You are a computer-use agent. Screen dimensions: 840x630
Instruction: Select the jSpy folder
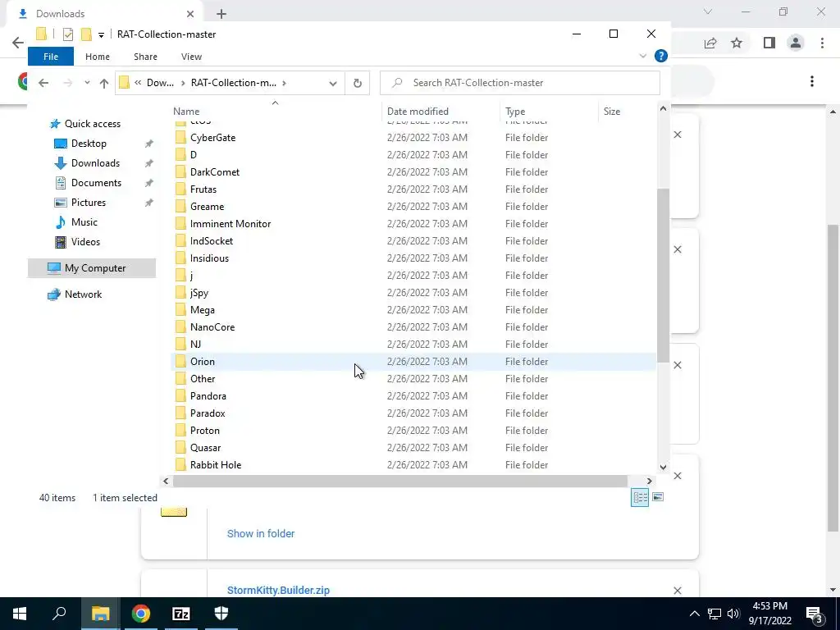[x=199, y=293]
